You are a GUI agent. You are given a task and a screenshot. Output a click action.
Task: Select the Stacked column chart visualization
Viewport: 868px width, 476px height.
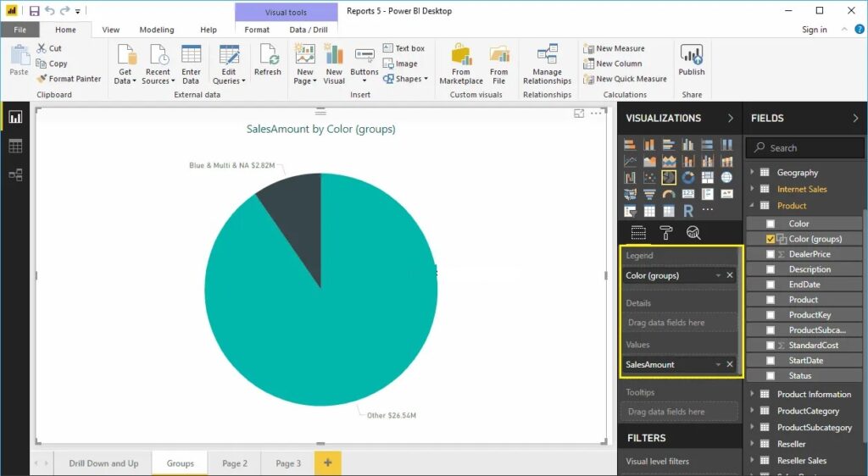pos(649,145)
